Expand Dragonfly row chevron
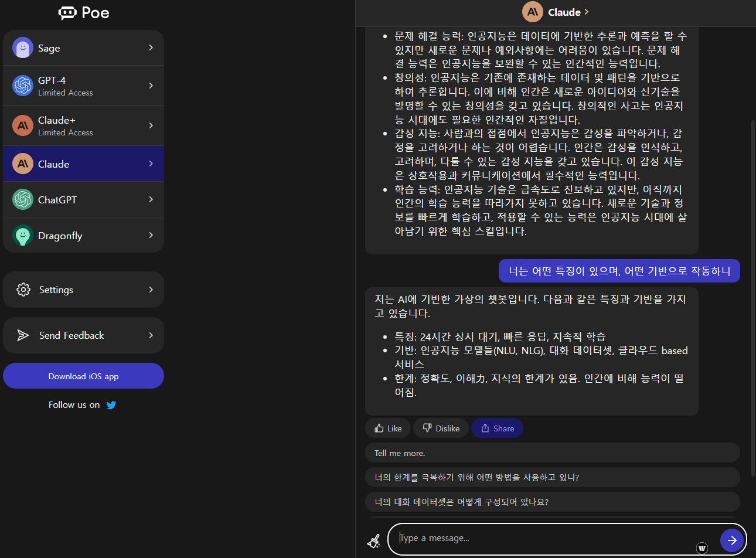Viewport: 756px width, 558px height. tap(151, 235)
